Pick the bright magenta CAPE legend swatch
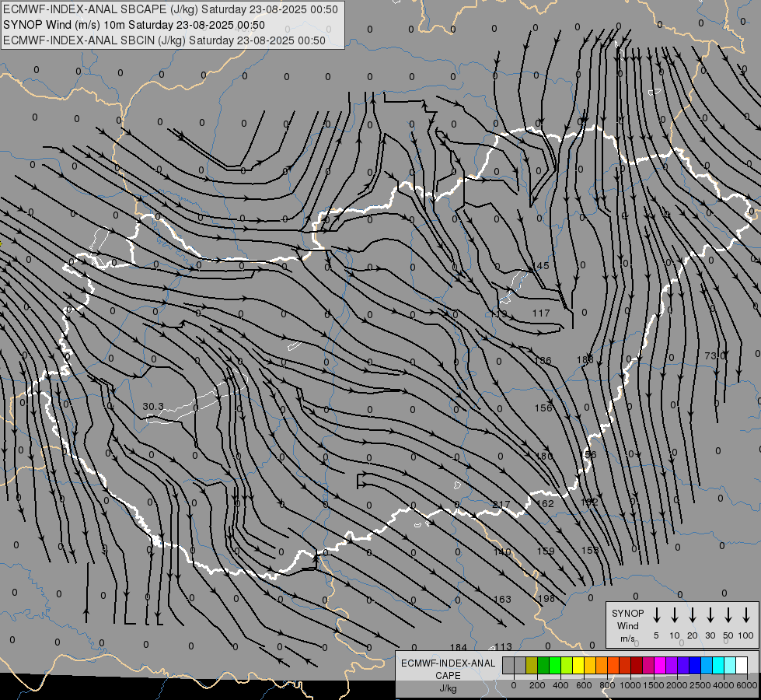This screenshot has height=700, width=761. [660, 665]
